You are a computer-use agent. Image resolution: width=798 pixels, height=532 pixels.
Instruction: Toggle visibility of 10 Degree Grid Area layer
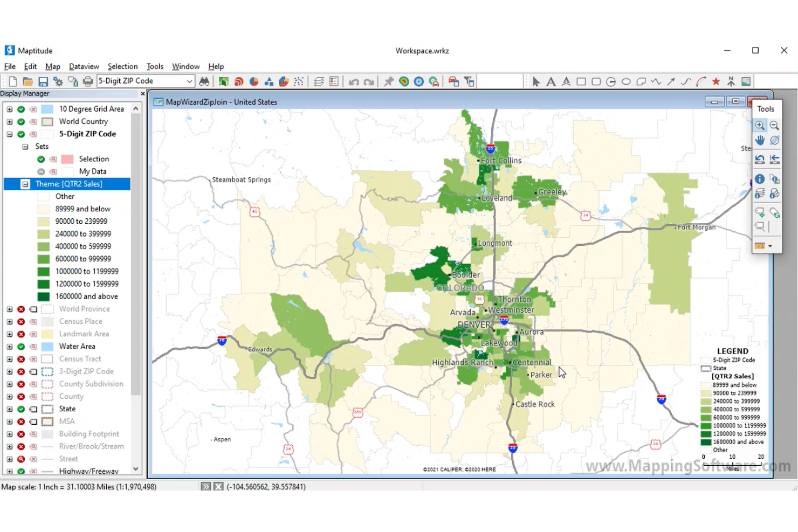(x=21, y=109)
